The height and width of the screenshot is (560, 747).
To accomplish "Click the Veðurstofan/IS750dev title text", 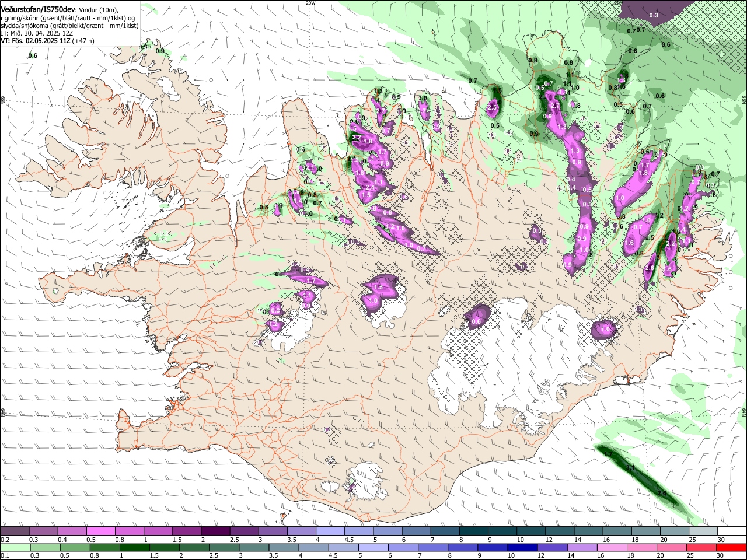I will [x=38, y=10].
